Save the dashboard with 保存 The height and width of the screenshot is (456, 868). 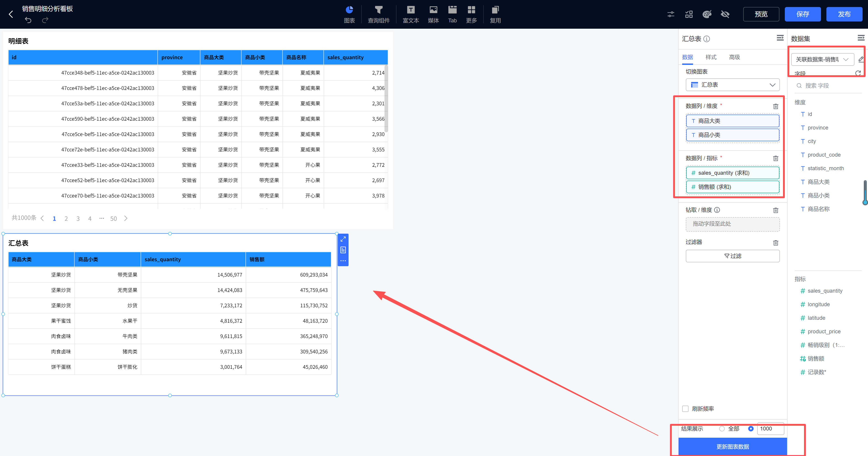tap(803, 14)
